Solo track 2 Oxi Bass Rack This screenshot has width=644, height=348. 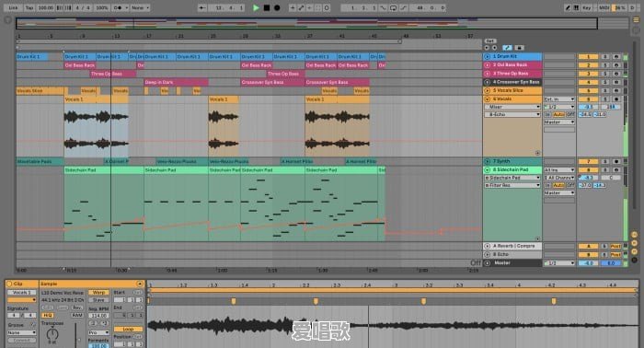click(x=604, y=65)
